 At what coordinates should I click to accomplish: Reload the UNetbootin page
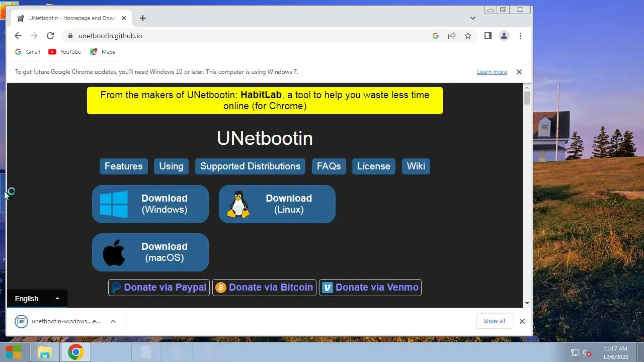click(50, 36)
